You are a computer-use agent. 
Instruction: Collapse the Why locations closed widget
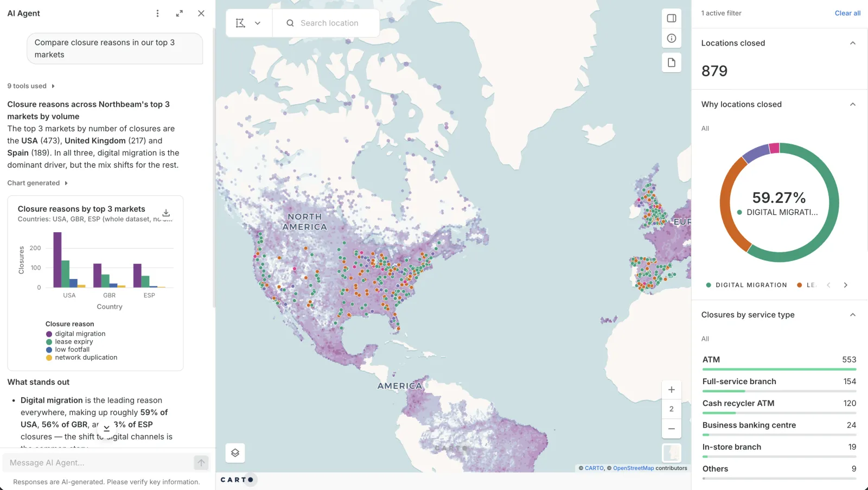(x=853, y=105)
